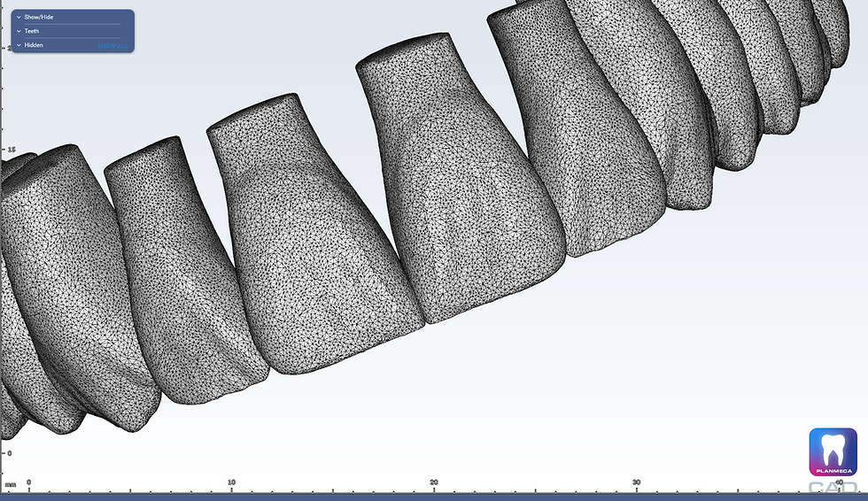The image size is (868, 501).
Task: Click the mm unit label
Action: click(10, 485)
